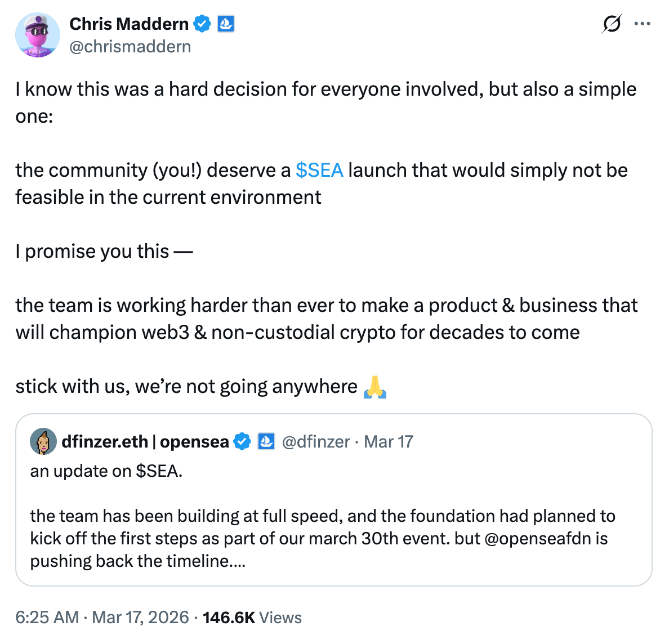This screenshot has height=644, width=669.
Task: Open the three-dot more options menu
Action: tap(642, 24)
